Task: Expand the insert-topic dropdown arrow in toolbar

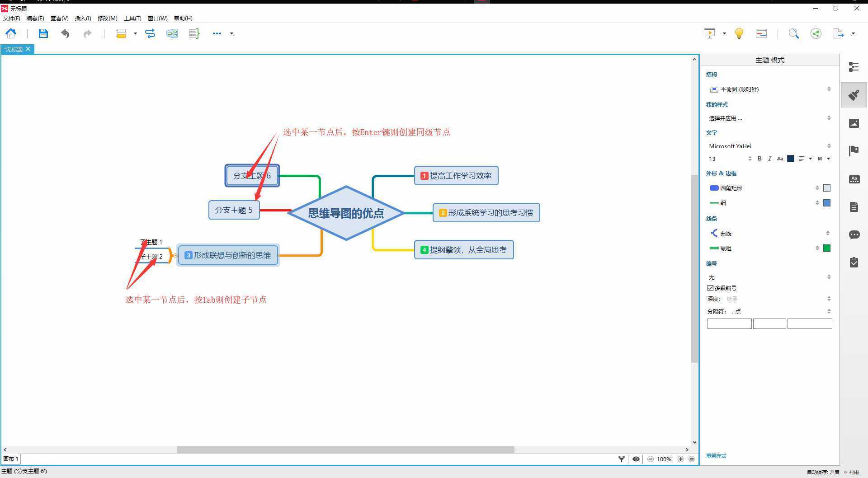Action: (x=135, y=33)
